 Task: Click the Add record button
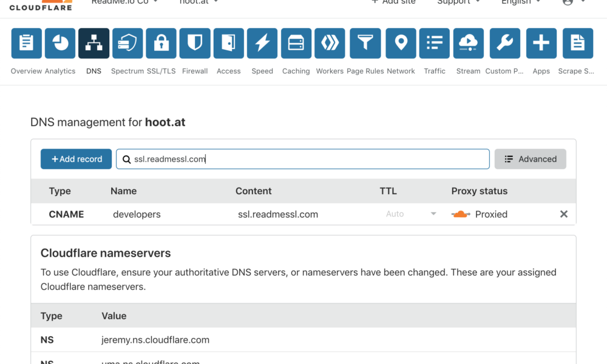76,159
